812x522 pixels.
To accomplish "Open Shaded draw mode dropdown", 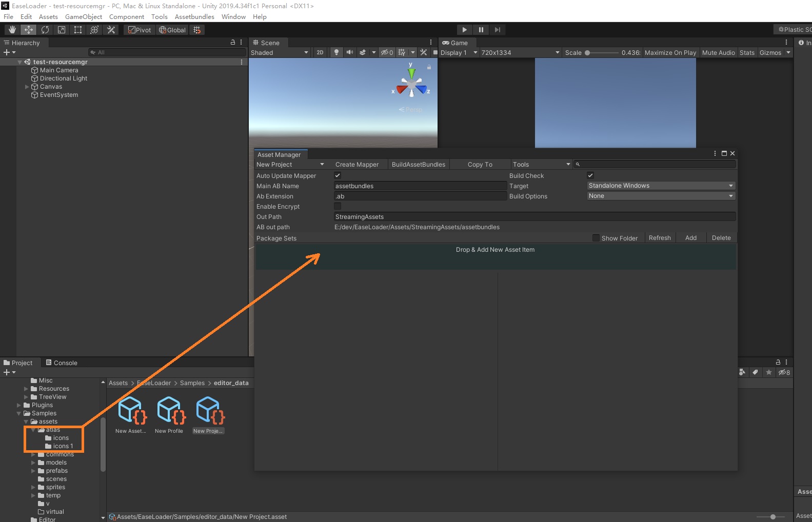I will click(x=280, y=52).
